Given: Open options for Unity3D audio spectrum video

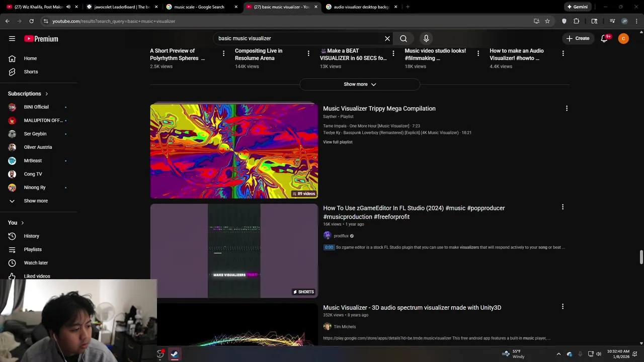Looking at the screenshot, I should (x=562, y=306).
